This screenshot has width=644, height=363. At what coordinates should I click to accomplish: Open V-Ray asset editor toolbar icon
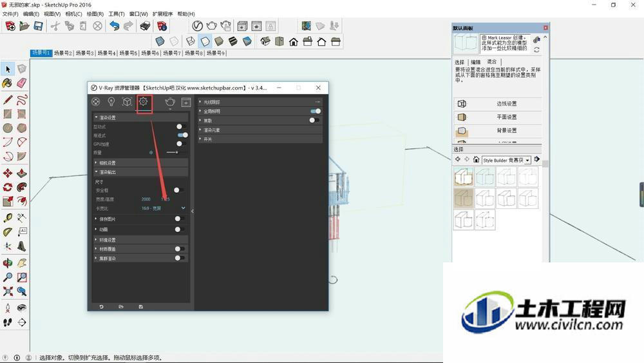pyautogui.click(x=197, y=26)
